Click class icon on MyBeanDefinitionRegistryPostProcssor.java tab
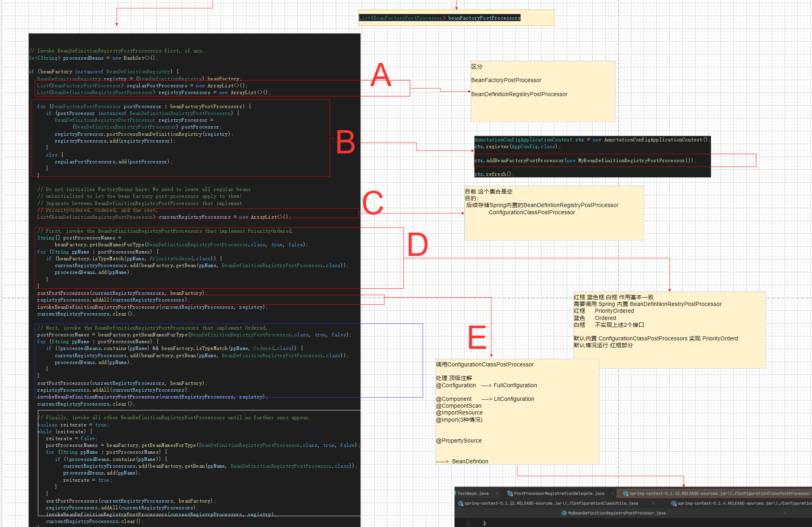Viewport: 812px width, 527px height. [564, 513]
